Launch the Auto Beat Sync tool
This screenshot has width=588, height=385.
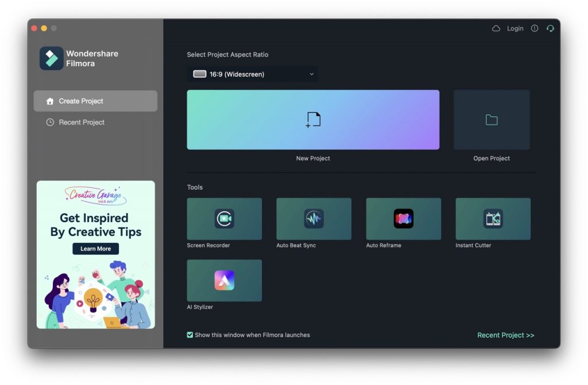(314, 219)
